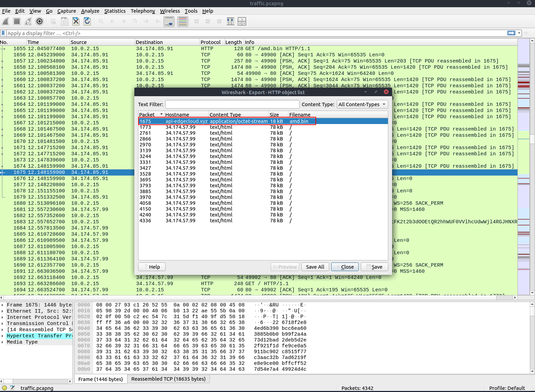This screenshot has width=535, height=392.
Task: Switch to Frame (1446 bytes) tab
Action: [x=100, y=379]
